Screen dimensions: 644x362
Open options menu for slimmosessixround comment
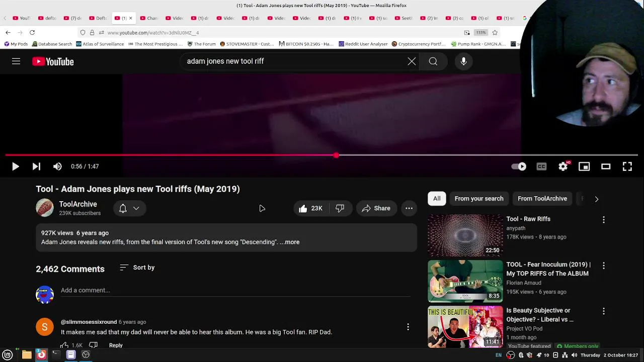click(x=408, y=327)
